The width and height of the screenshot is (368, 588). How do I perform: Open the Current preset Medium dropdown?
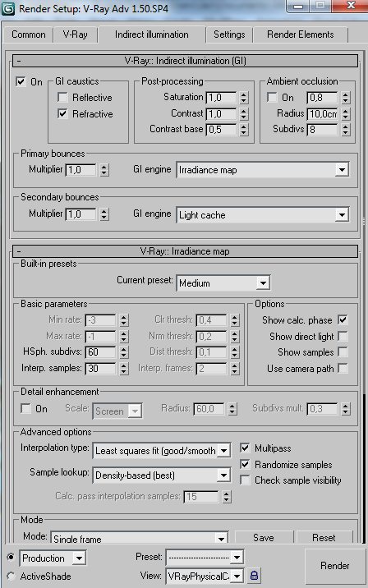tap(223, 283)
